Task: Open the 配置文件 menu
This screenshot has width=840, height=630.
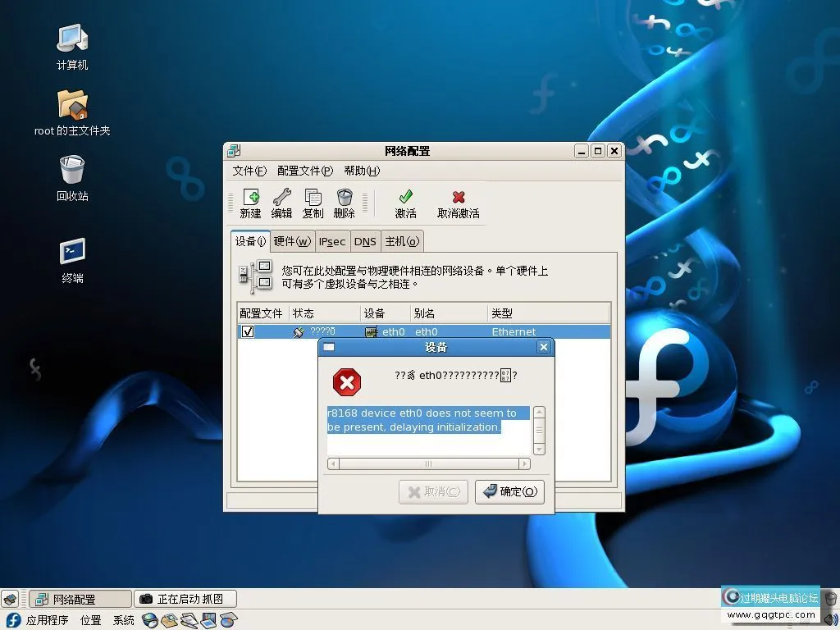Action: click(x=304, y=171)
